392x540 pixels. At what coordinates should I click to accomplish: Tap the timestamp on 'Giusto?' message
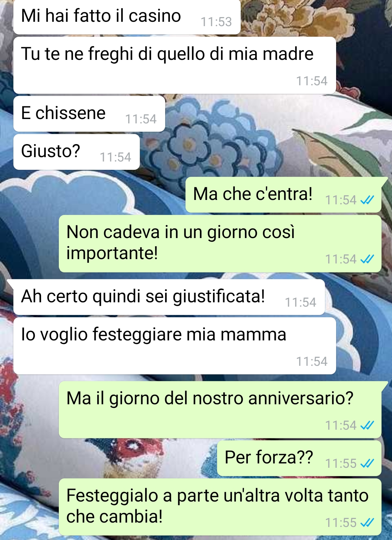coord(115,157)
